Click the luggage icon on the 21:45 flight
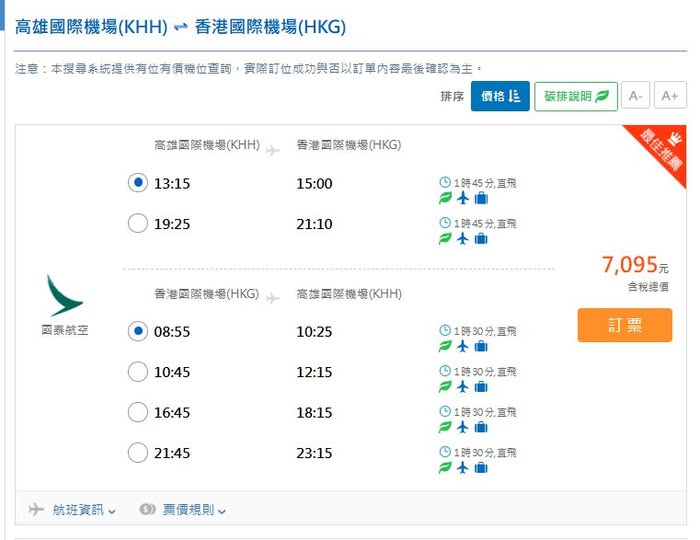The image size is (700, 540). 480,467
